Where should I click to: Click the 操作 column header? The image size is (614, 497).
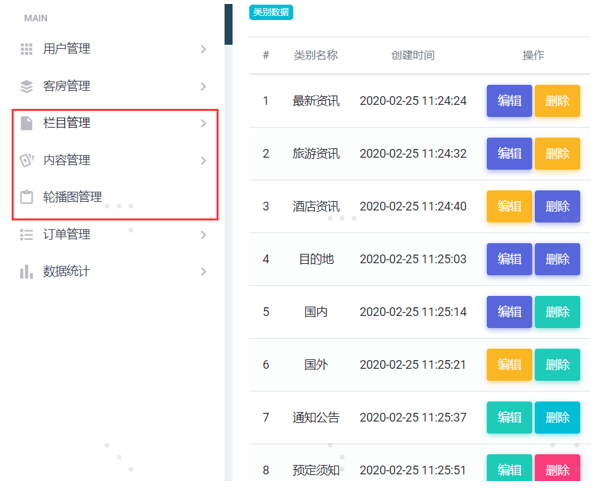(533, 55)
